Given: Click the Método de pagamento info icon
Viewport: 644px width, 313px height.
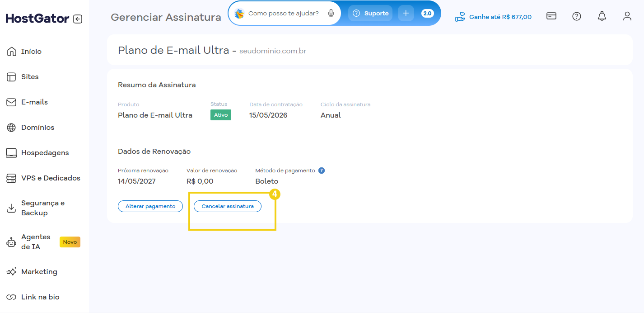Looking at the screenshot, I should click(322, 171).
